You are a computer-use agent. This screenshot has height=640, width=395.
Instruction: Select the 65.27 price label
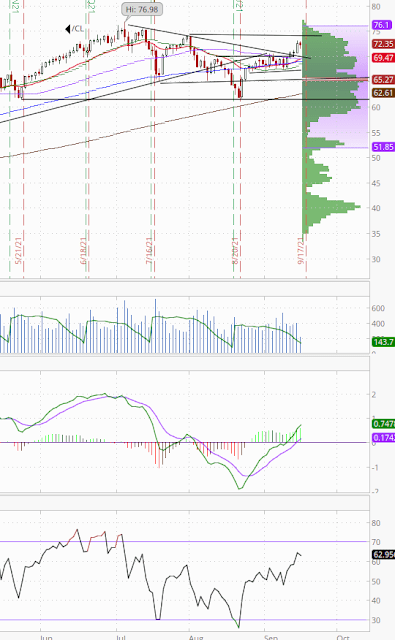coord(383,80)
